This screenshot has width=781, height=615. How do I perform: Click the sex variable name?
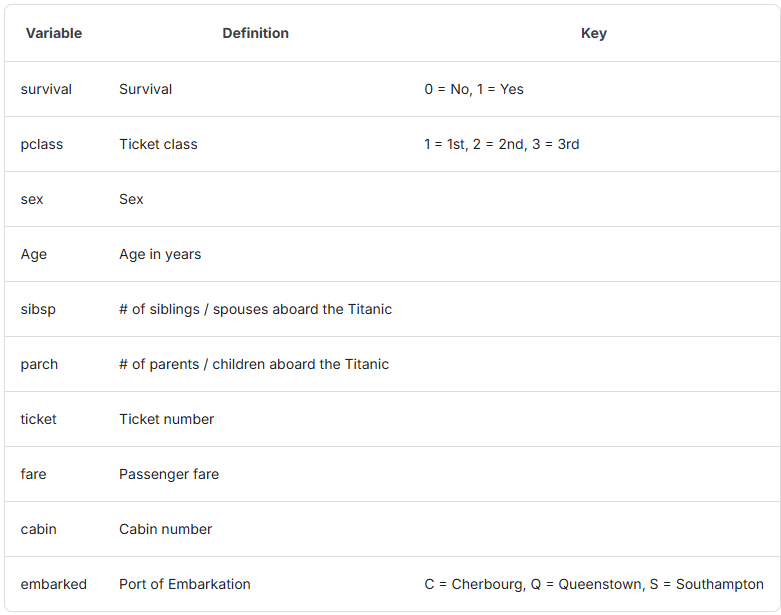32,199
